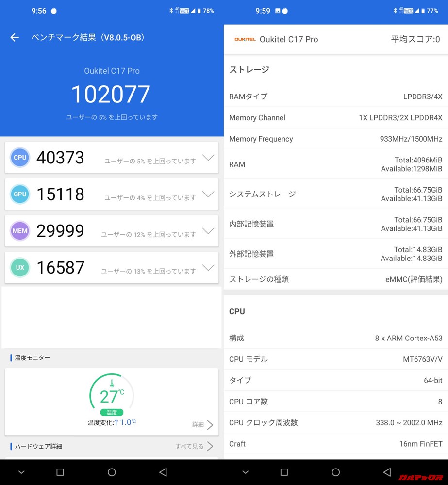Viewport: 448px width, 485px height.
Task: Tap the purple MEM score icon
Action: pos(20,231)
